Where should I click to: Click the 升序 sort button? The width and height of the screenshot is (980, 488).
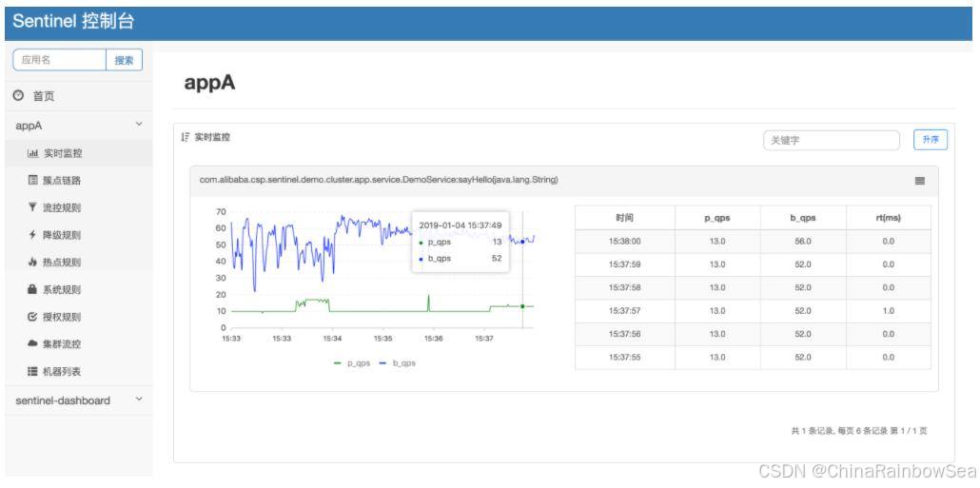(x=930, y=140)
